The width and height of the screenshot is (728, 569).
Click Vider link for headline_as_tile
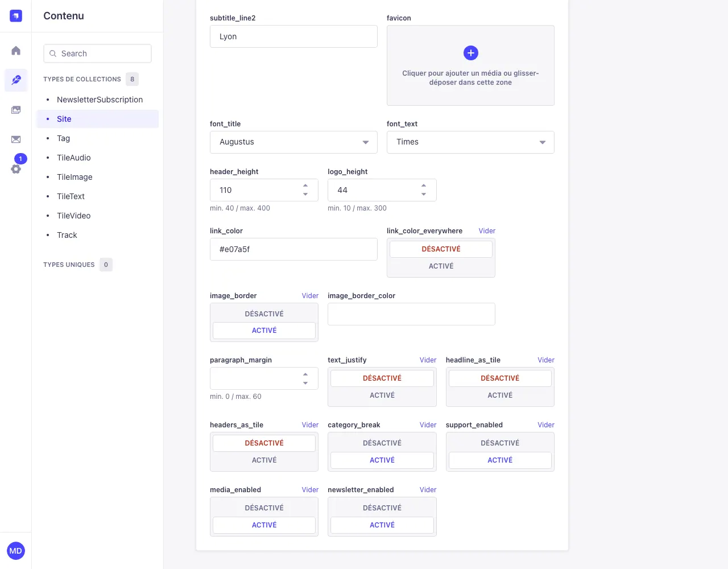(546, 360)
